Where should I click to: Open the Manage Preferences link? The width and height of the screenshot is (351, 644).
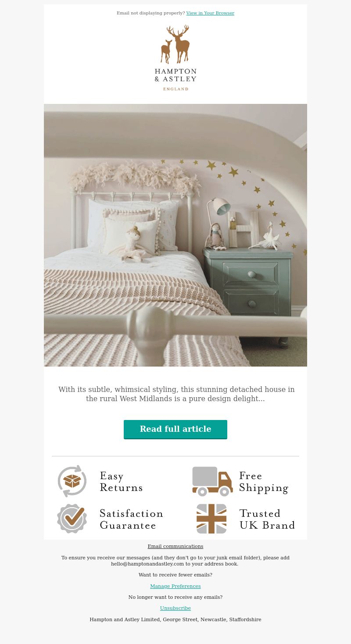(x=175, y=586)
